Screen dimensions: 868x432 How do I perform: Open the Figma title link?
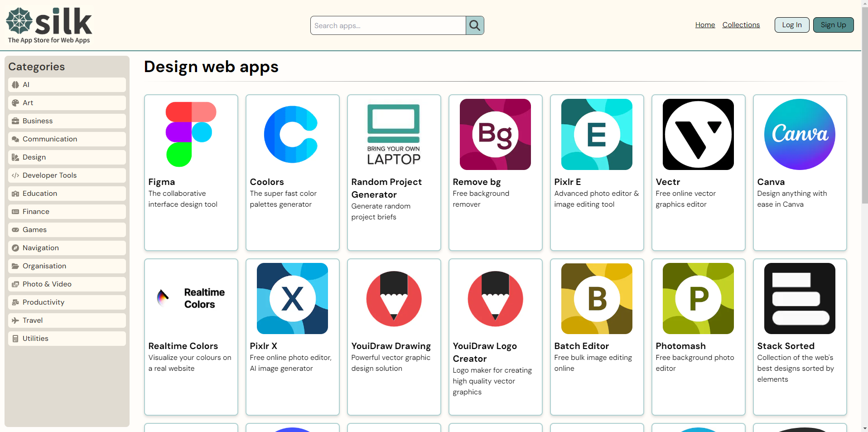[x=162, y=182]
